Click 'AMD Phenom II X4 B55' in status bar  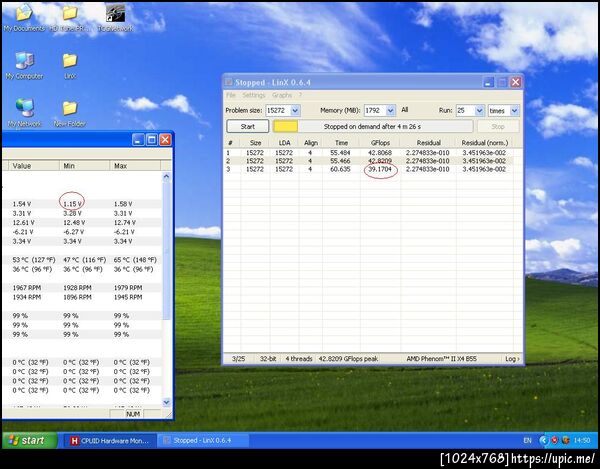441,359
